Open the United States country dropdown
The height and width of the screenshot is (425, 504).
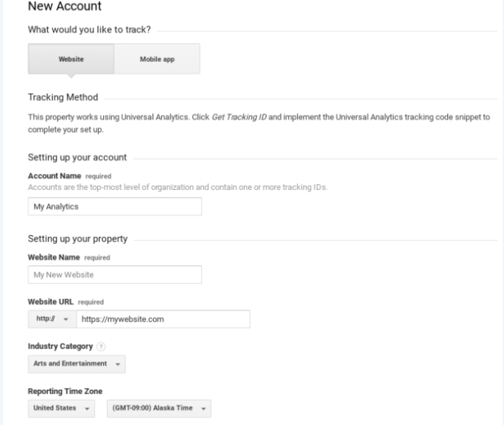coord(61,409)
